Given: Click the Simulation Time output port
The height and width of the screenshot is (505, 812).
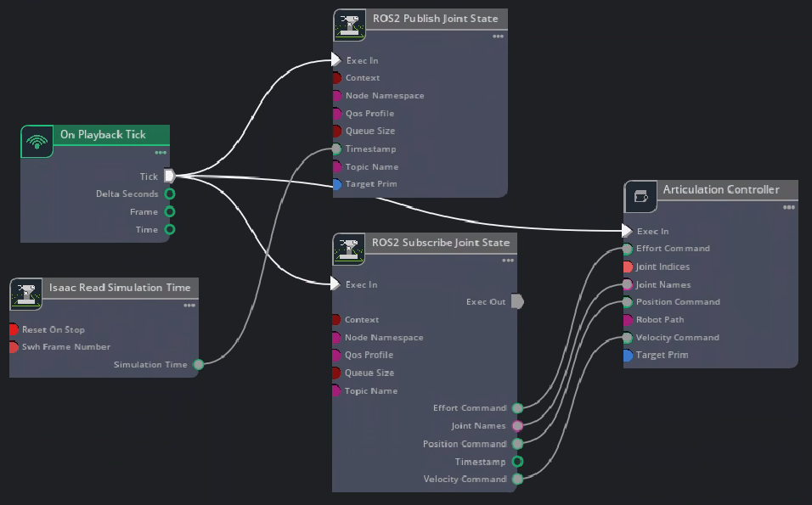Looking at the screenshot, I should pyautogui.click(x=198, y=365).
